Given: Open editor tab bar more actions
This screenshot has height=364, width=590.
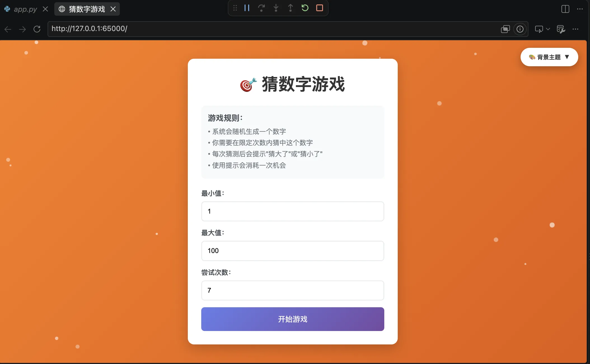Looking at the screenshot, I should tap(580, 9).
